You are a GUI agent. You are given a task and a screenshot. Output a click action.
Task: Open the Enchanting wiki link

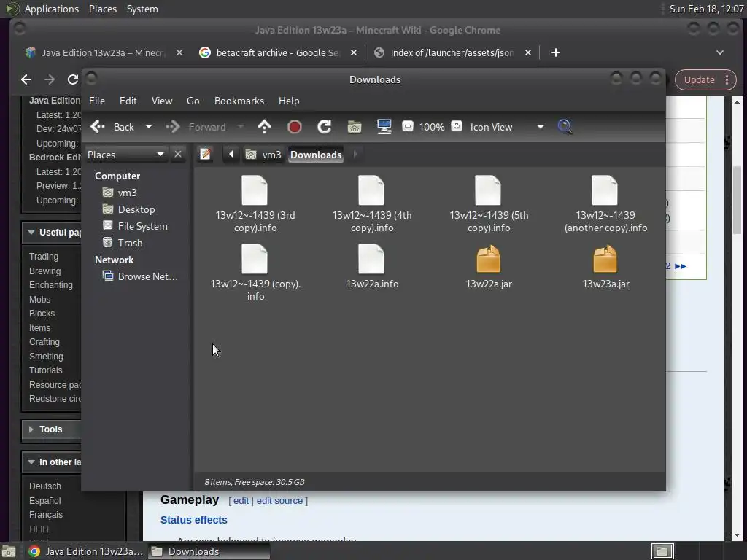tap(51, 285)
